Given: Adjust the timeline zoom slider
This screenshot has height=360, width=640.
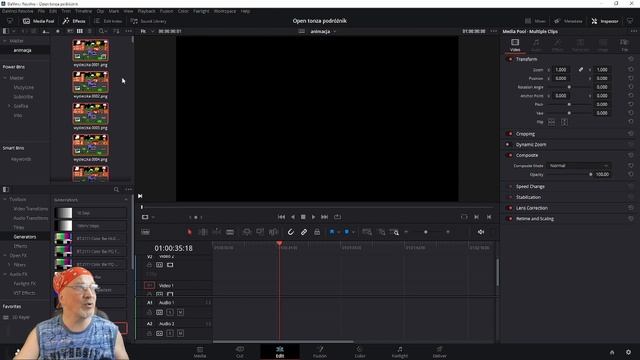Looking at the screenshot, I should click(x=426, y=232).
